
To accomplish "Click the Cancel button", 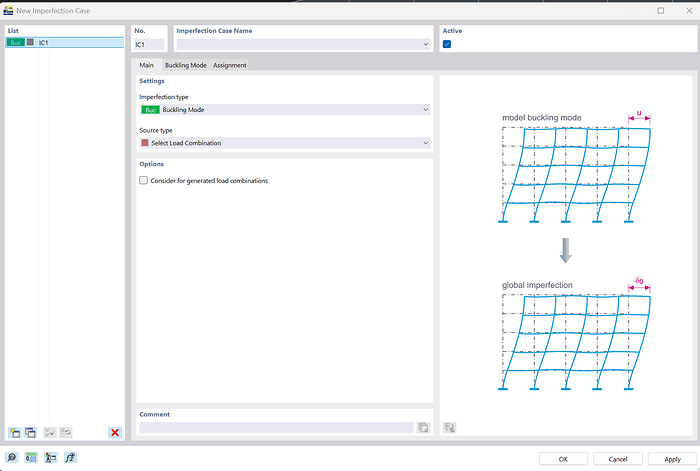I will pyautogui.click(x=618, y=459).
